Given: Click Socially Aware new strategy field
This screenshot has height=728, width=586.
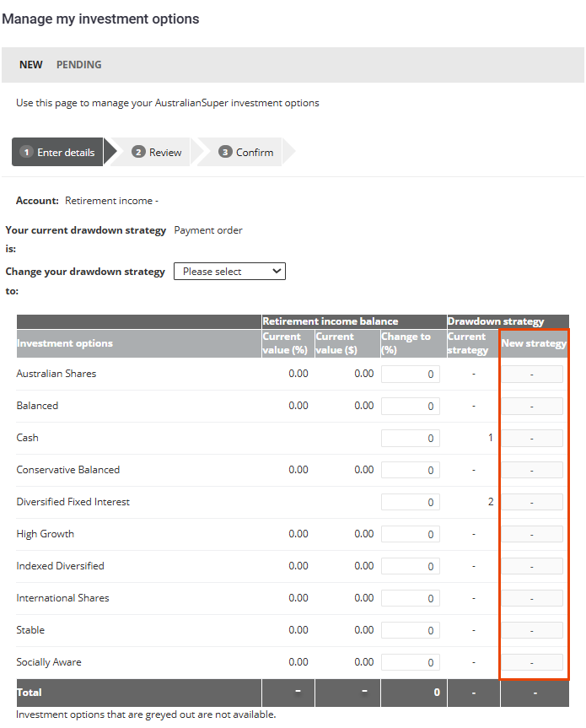Looking at the screenshot, I should coord(532,663).
